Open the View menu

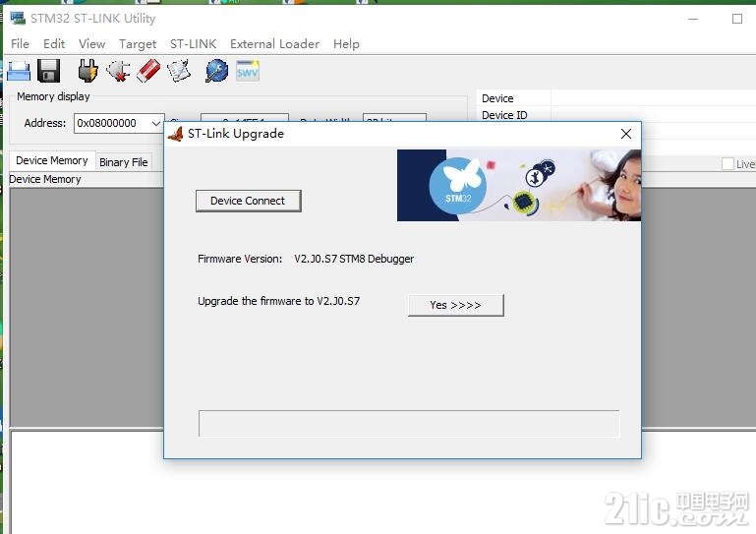click(x=91, y=44)
